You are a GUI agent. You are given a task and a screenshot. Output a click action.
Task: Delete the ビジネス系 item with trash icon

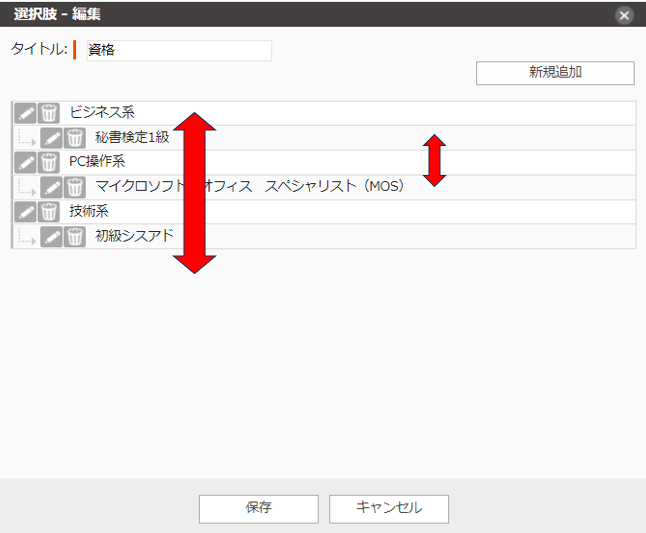tap(49, 113)
